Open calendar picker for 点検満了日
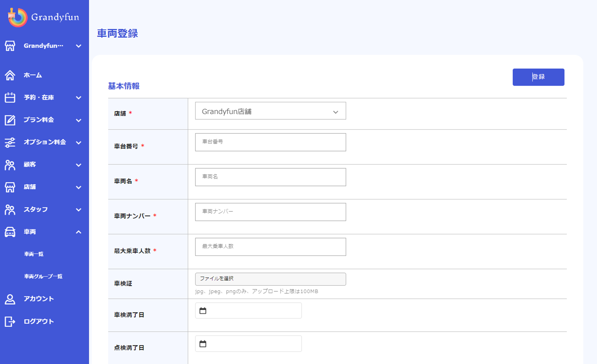 [x=203, y=344]
